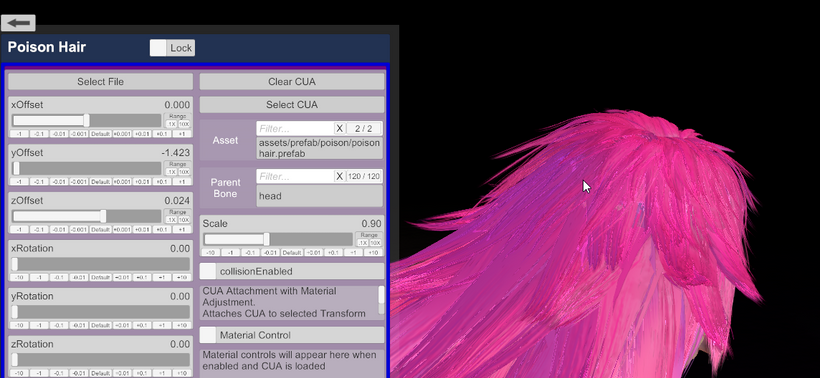Click zRotation +0.1 step button
The image size is (820, 378).
[142, 373]
